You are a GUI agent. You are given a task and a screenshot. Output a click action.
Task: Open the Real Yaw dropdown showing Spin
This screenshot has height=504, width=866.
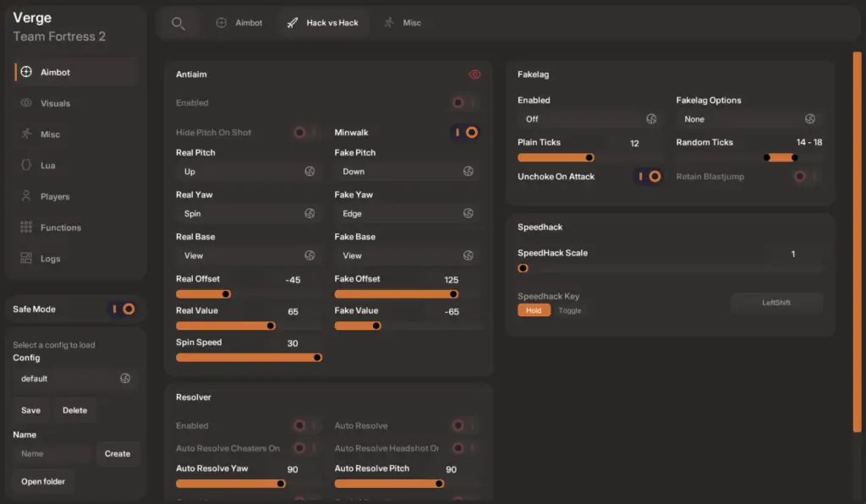pos(249,213)
